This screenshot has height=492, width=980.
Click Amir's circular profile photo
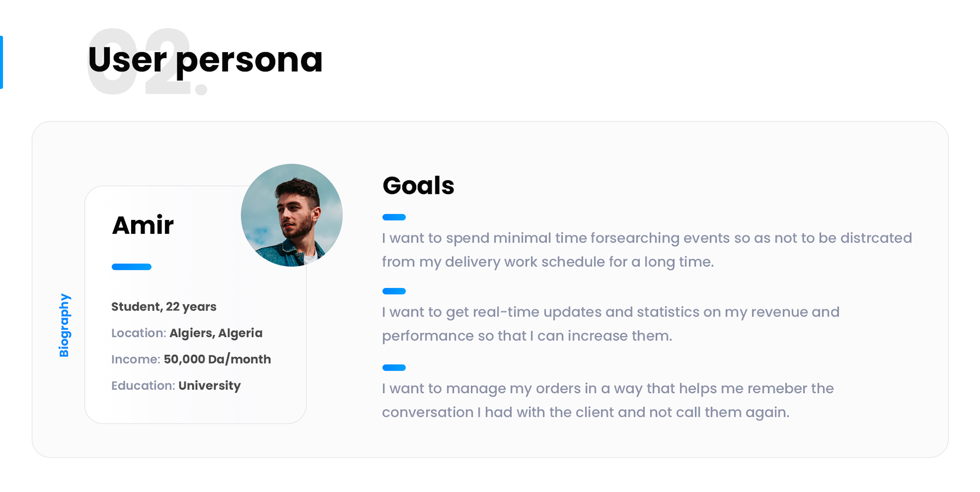[x=291, y=215]
